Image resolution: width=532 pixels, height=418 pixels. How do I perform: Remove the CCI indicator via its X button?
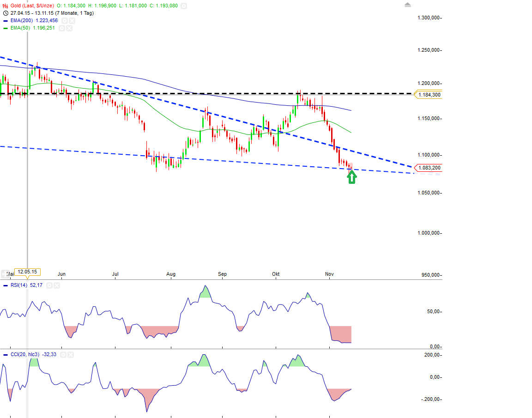tap(70, 355)
